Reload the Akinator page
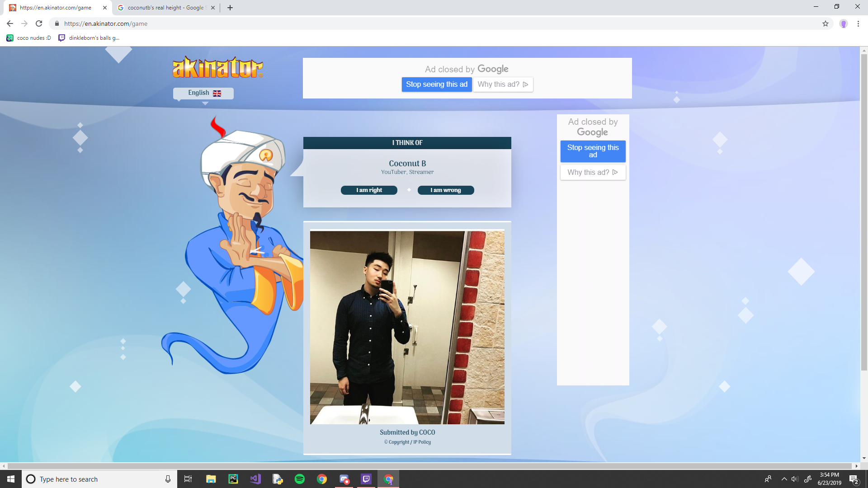Image resolution: width=868 pixels, height=488 pixels. [39, 23]
